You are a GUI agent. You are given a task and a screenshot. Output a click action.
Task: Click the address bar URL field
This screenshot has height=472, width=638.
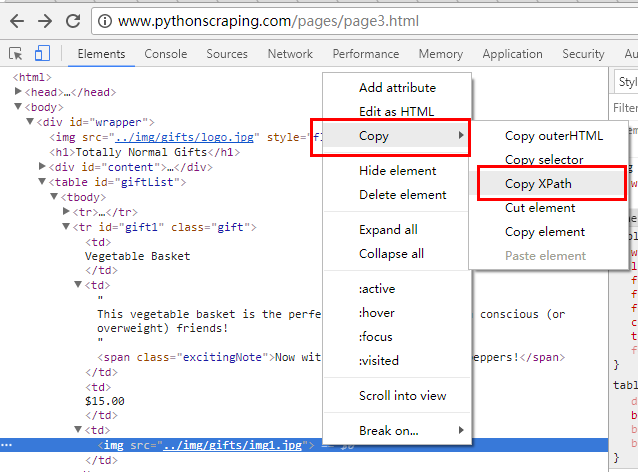pyautogui.click(x=365, y=21)
